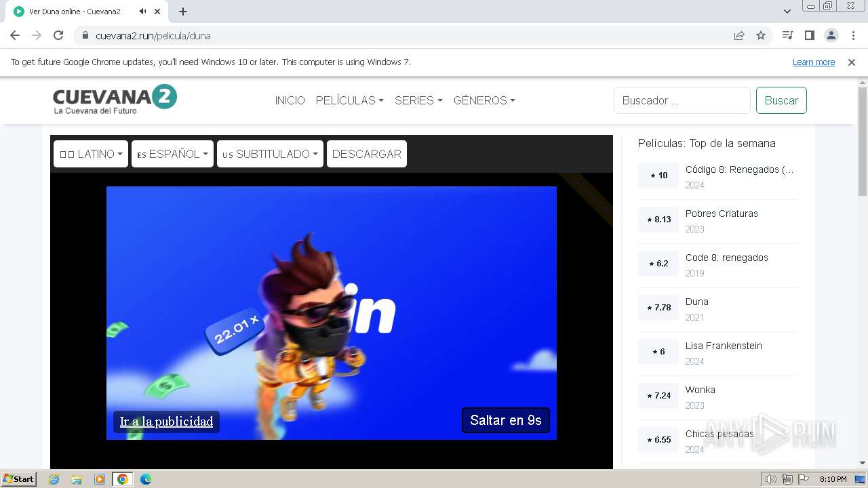Click the network icon in system tray
This screenshot has height=488, width=868.
(787, 479)
